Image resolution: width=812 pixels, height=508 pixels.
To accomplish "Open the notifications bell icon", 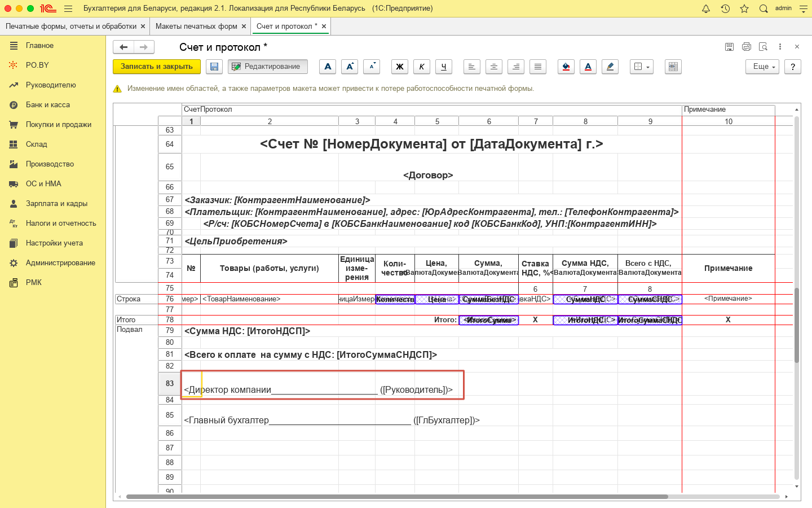I will pyautogui.click(x=706, y=8).
